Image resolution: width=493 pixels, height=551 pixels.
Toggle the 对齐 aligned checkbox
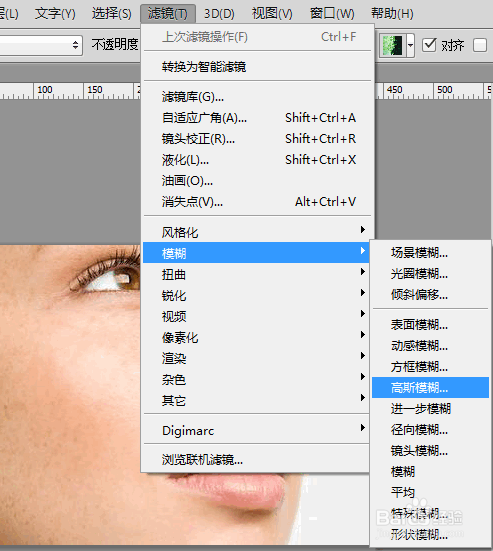(429, 45)
